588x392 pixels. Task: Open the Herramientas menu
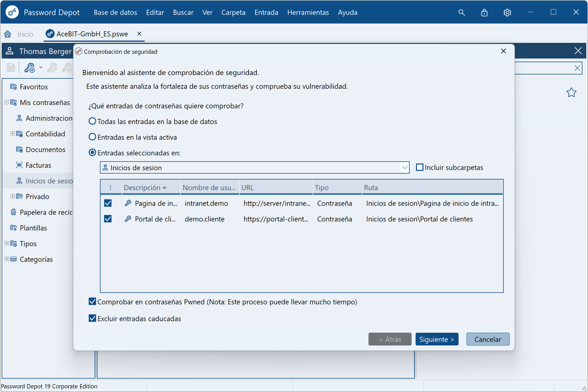tap(308, 13)
